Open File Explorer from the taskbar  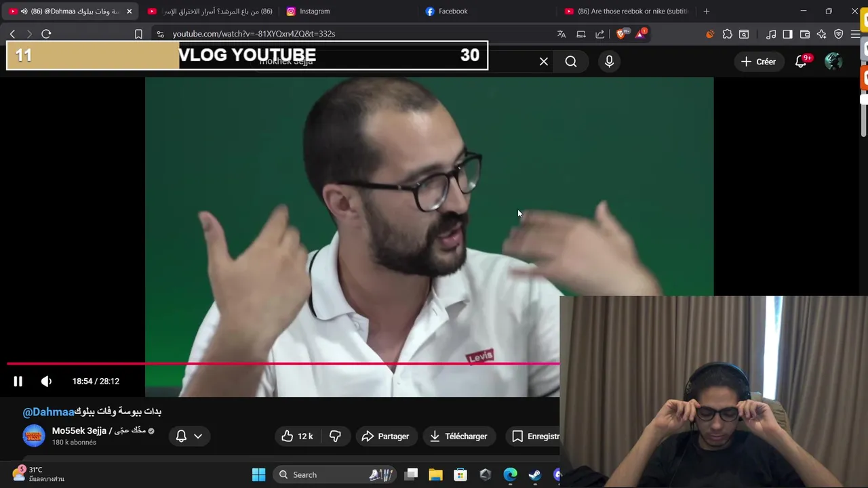click(x=435, y=475)
